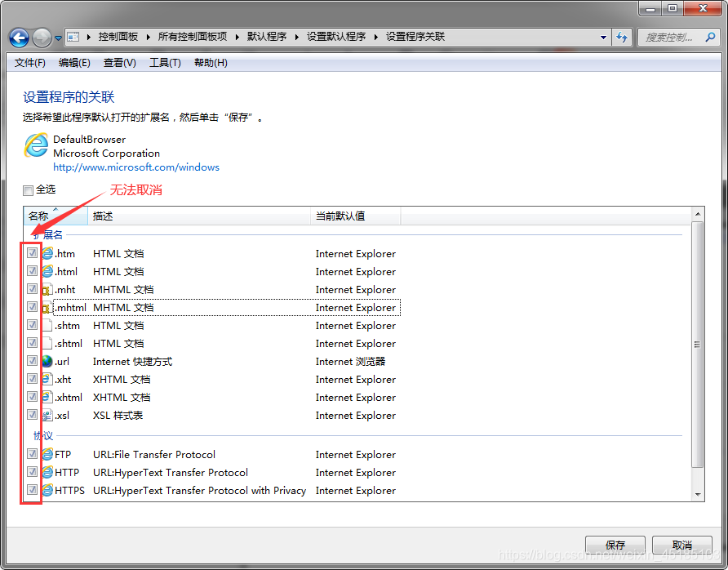Open the recent pages dropdown arrow
This screenshot has height=570, width=728.
tap(58, 38)
